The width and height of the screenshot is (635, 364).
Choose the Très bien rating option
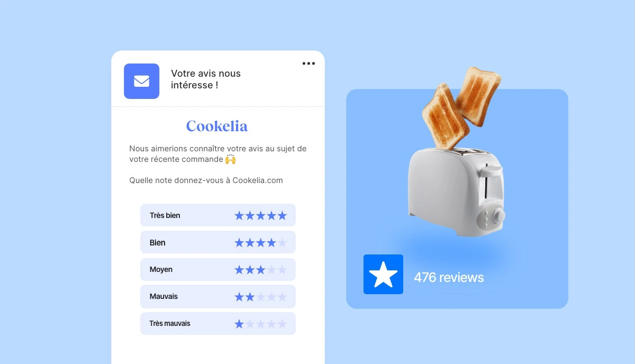218,215
